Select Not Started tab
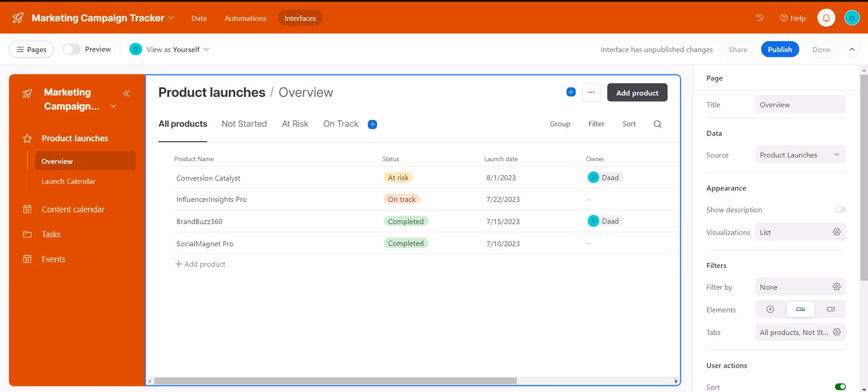The height and width of the screenshot is (392, 868). [x=244, y=124]
